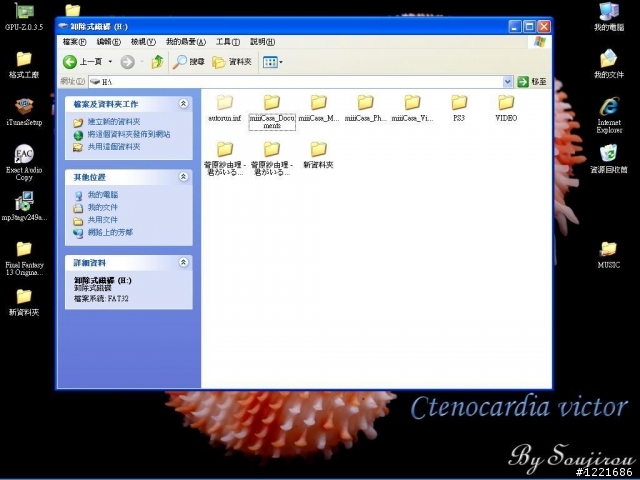Select the 我的文件 desktop icon
This screenshot has height=480, width=640.
[x=609, y=64]
